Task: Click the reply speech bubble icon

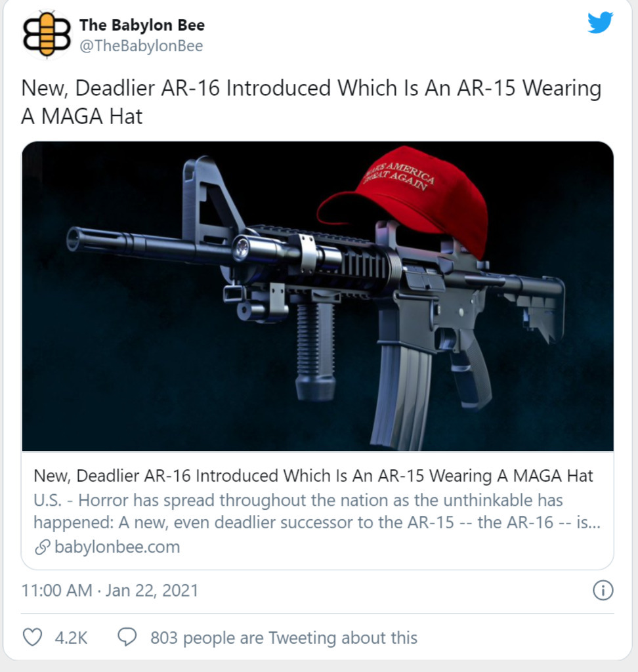Action: (x=127, y=637)
